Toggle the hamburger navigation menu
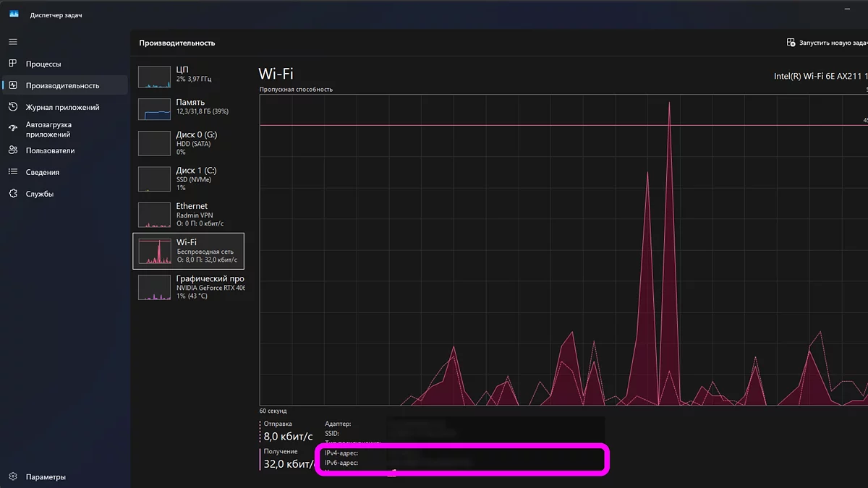The width and height of the screenshot is (868, 488). tap(13, 42)
